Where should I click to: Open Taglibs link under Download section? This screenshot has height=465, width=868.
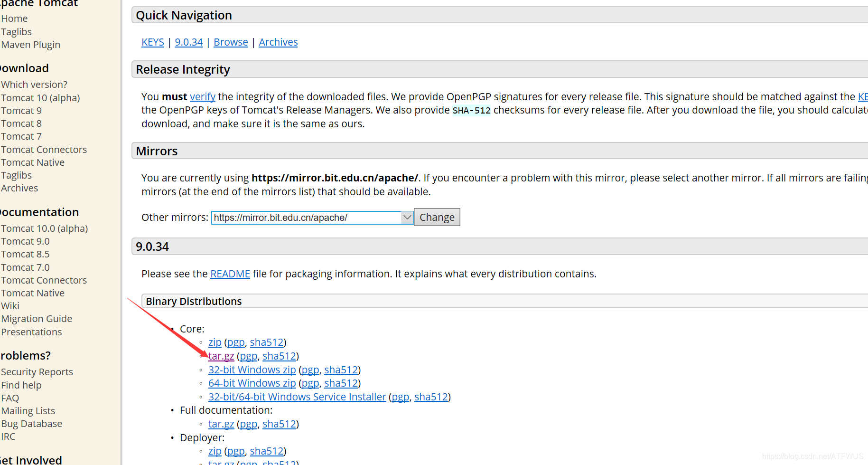[16, 175]
